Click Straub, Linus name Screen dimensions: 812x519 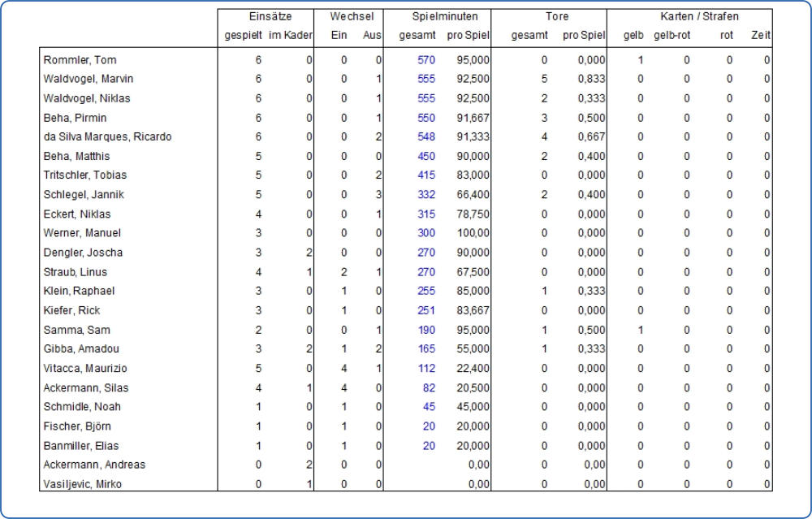[75, 272]
